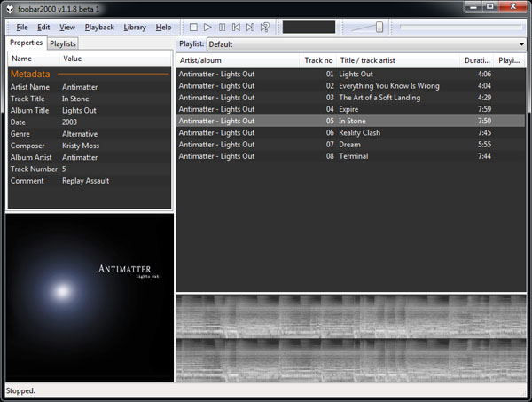Maximize the foobar2000 window
532x402 pixels.
point(490,6)
